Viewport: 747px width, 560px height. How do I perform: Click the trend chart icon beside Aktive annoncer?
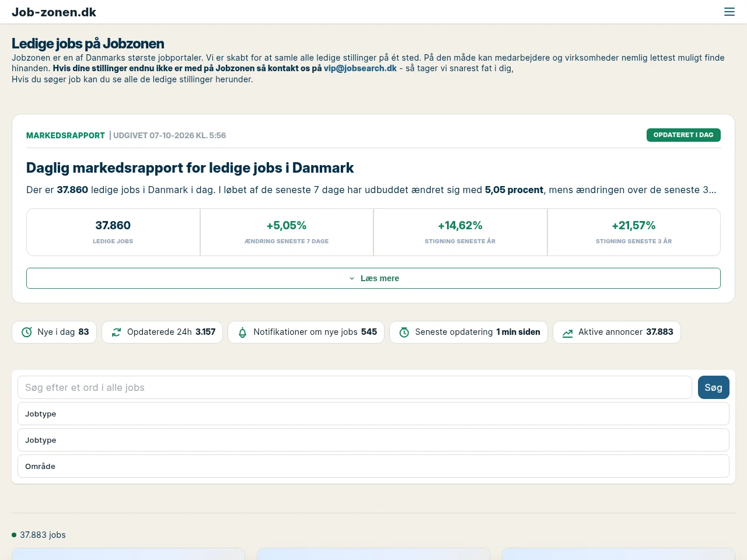(x=568, y=332)
